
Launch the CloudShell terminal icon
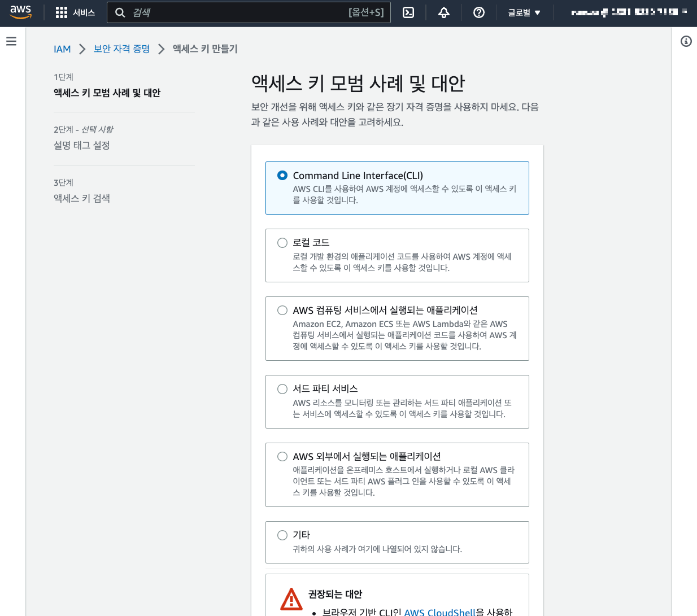coord(408,12)
